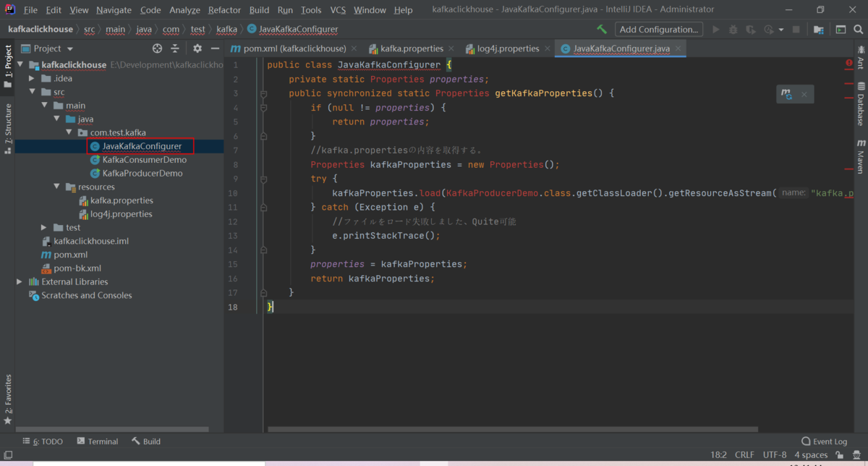Click the Run Anything icon in toolbar
The height and width of the screenshot is (466, 868).
(841, 30)
